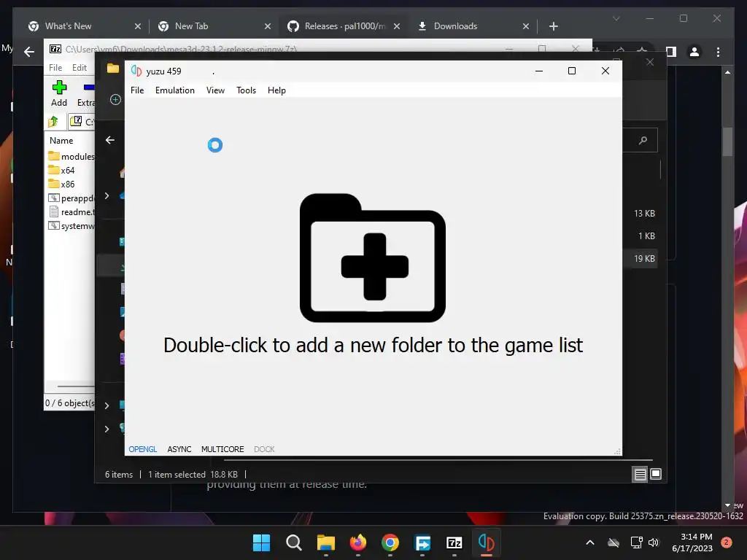Click the up-folder icon in 7-Zip
Screen dimensions: 747x560
(x=53, y=122)
